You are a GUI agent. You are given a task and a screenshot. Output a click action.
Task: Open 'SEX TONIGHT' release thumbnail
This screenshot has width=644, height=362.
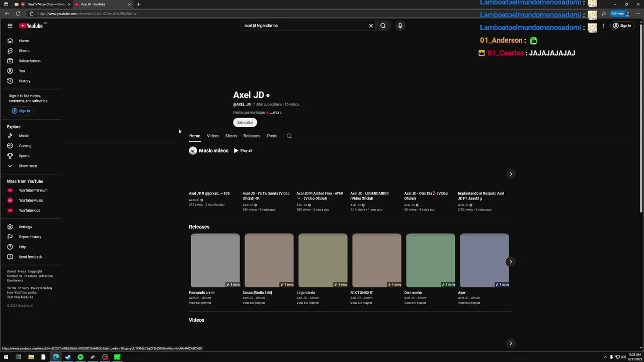(x=377, y=260)
